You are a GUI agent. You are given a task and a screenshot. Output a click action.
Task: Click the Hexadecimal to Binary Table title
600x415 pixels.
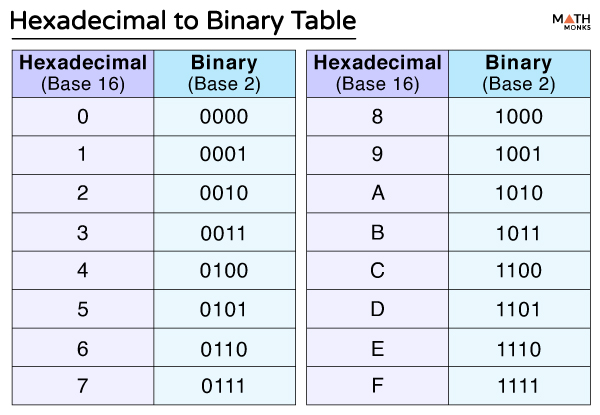[x=183, y=21]
